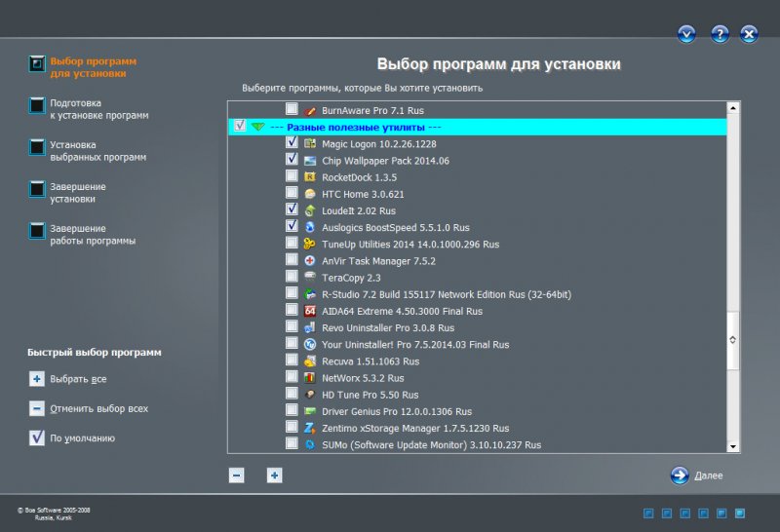The image size is (780, 532).
Task: Select step Установка выбранных программ
Action: coord(88,151)
